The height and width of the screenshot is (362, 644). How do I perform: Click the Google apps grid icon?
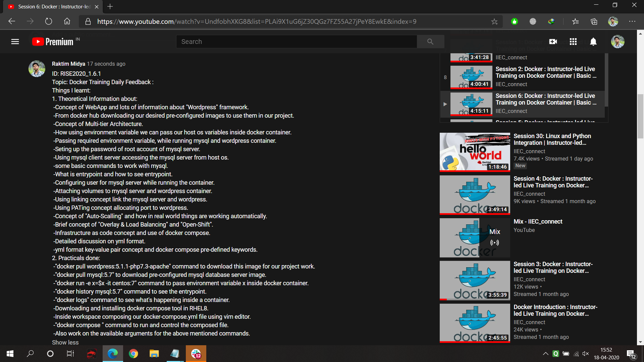point(573,41)
